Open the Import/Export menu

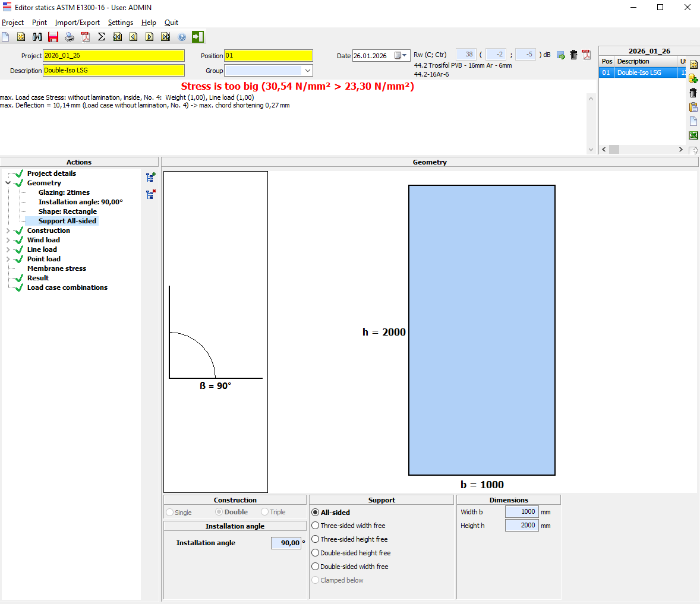pyautogui.click(x=77, y=23)
